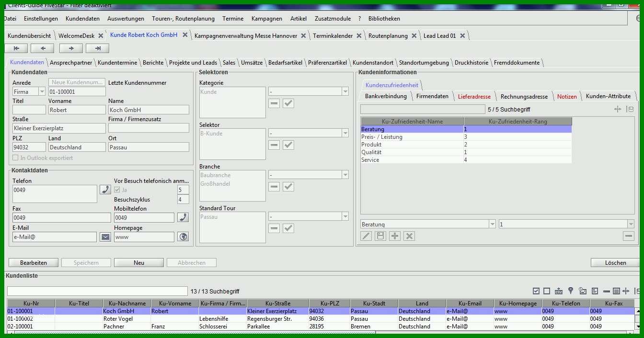Click minus icon right of rank dropdown

pyautogui.click(x=629, y=236)
